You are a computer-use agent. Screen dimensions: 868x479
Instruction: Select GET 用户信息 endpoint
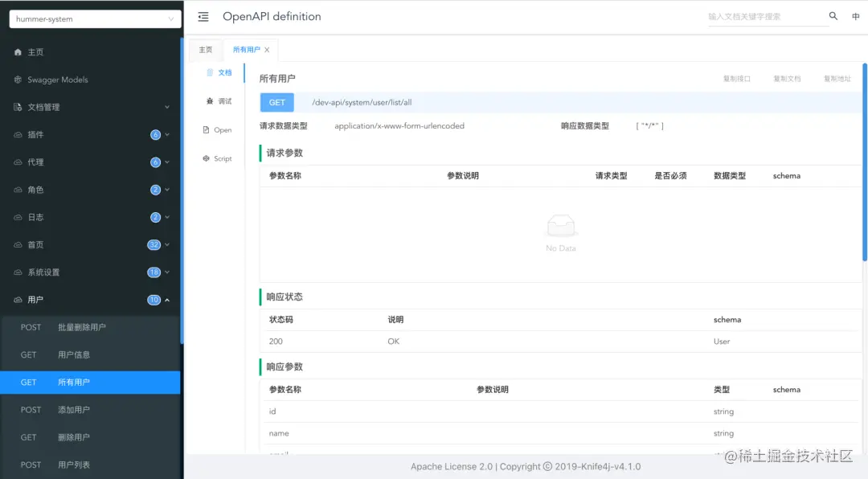pyautogui.click(x=90, y=355)
